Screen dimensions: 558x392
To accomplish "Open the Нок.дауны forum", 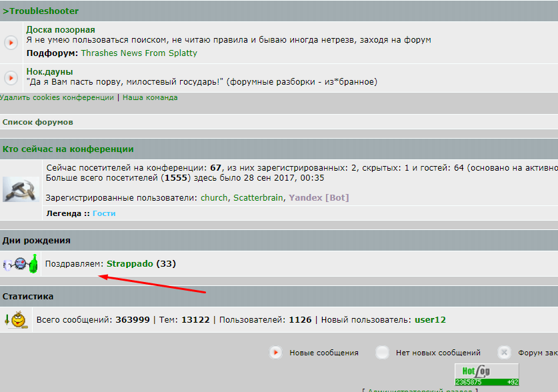I will [x=49, y=72].
